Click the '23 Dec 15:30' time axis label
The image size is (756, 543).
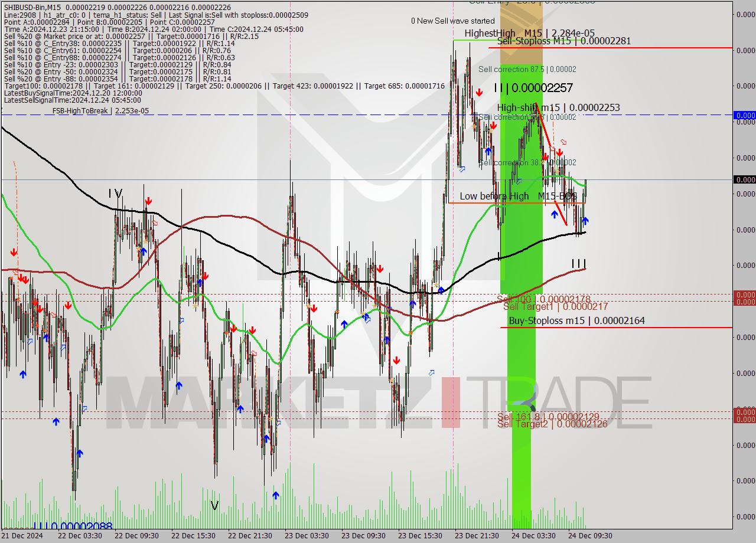[420, 536]
